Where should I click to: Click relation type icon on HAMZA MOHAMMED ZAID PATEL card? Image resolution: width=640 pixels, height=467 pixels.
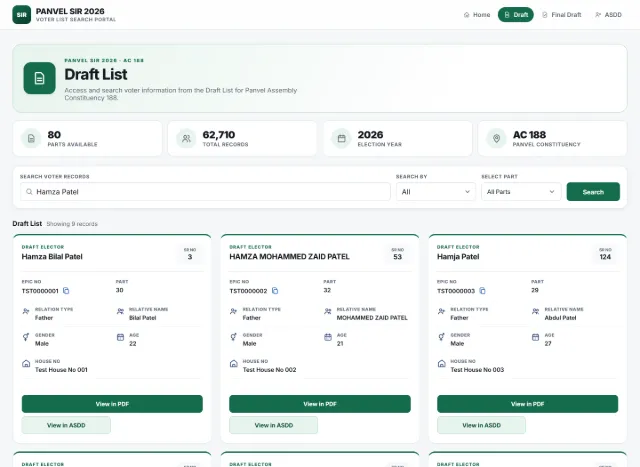[x=233, y=311]
